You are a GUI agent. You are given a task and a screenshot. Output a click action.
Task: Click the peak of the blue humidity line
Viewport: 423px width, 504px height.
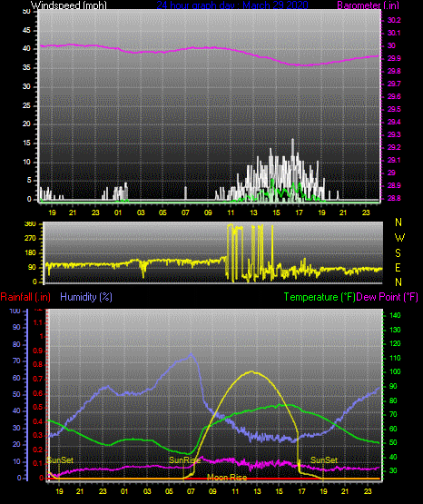pyautogui.click(x=192, y=353)
